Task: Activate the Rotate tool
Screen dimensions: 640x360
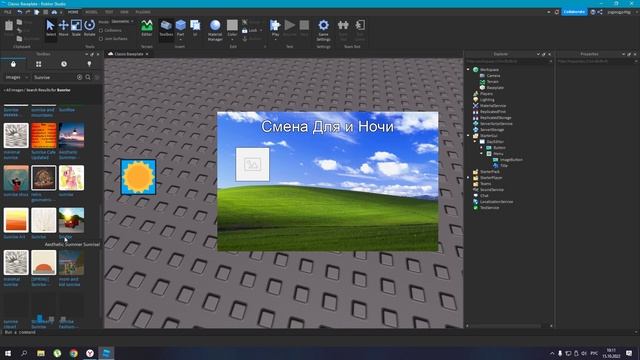Action: [x=89, y=28]
